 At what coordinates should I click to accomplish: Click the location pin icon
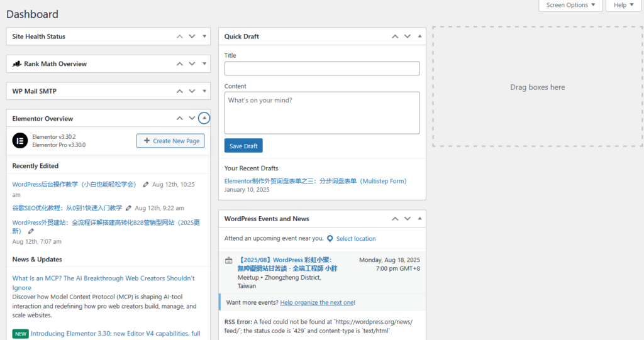tap(330, 239)
